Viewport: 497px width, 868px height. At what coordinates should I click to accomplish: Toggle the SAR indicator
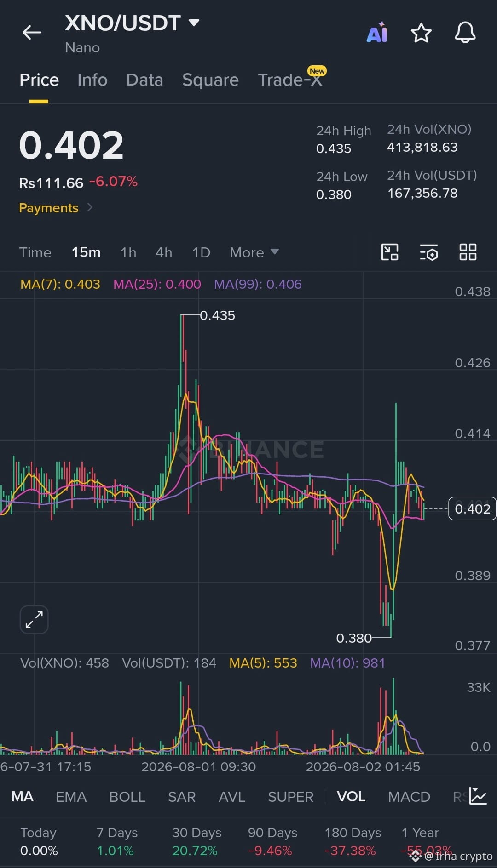pyautogui.click(x=182, y=796)
